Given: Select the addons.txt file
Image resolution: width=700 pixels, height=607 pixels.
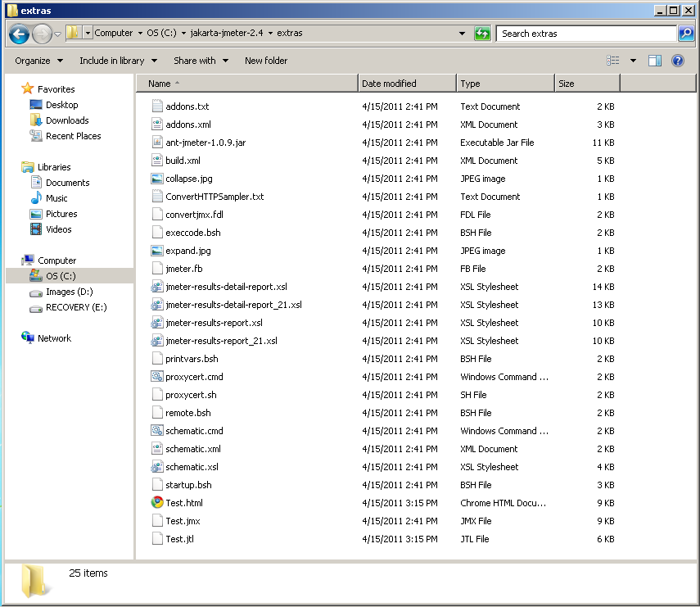Looking at the screenshot, I should [187, 106].
